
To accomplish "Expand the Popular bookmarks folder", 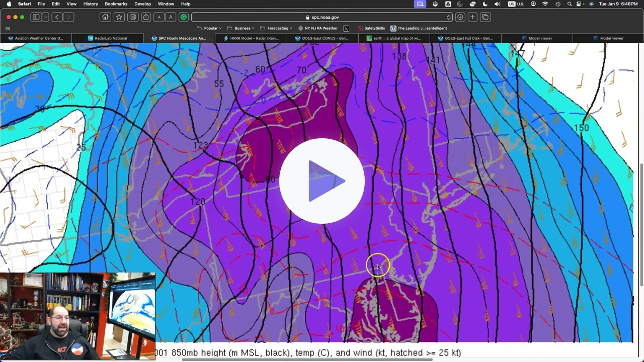I will (x=211, y=28).
